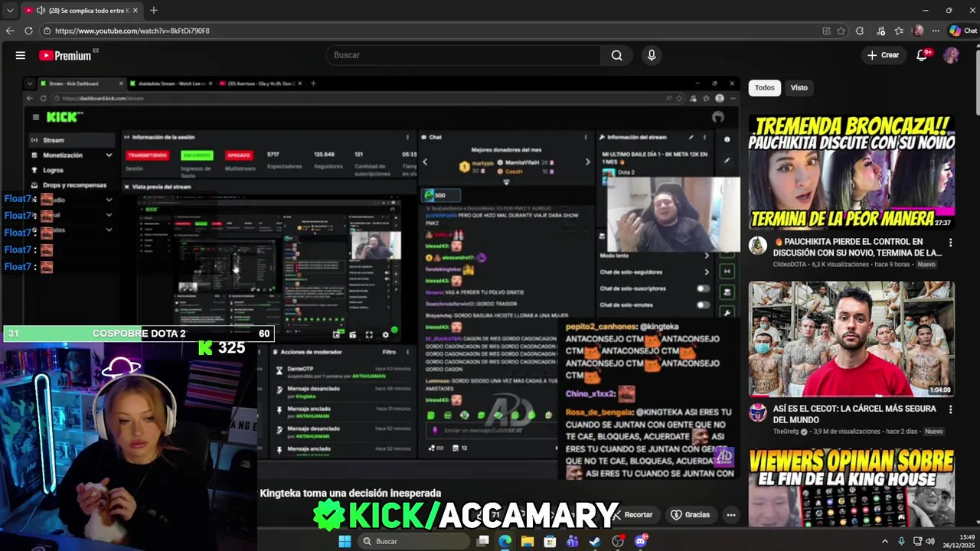Open the YouTube account avatar menu
Screen dimensions: 980x551
tap(951, 55)
